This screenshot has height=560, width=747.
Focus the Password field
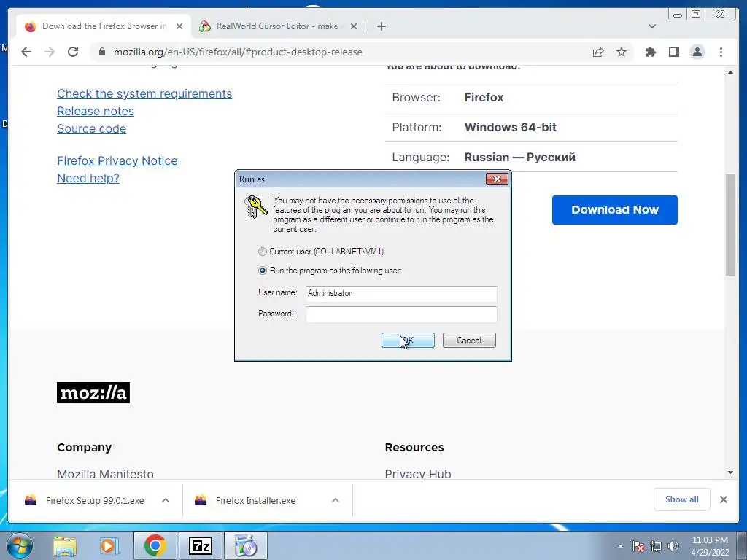401,314
